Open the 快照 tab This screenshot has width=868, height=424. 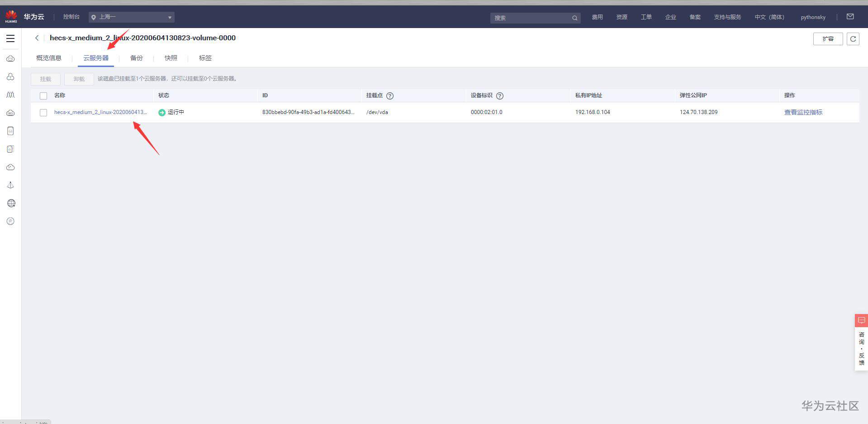click(x=171, y=58)
